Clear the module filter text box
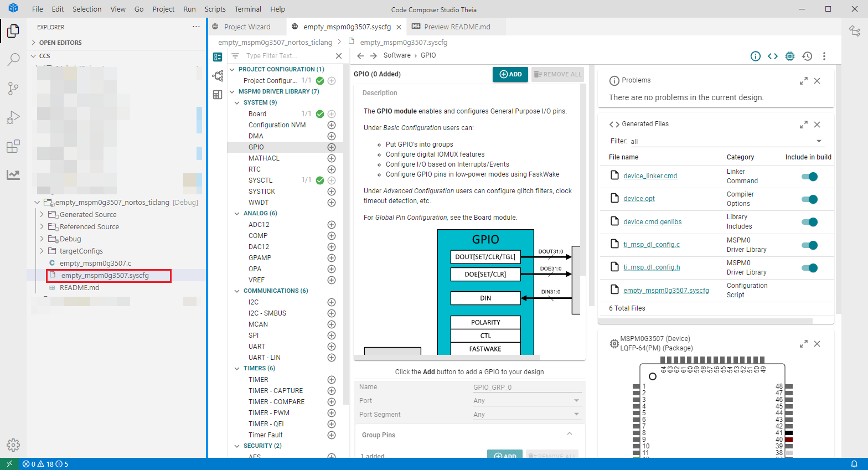Image resolution: width=868 pixels, height=470 pixels. [x=339, y=56]
